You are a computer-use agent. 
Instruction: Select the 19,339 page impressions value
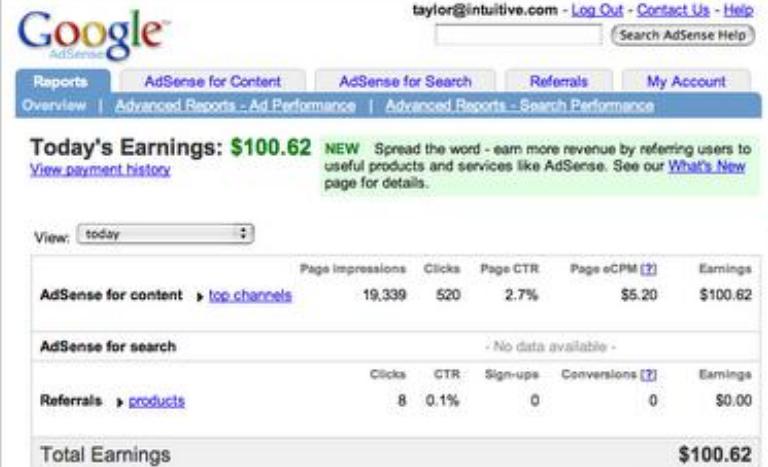coord(384,295)
